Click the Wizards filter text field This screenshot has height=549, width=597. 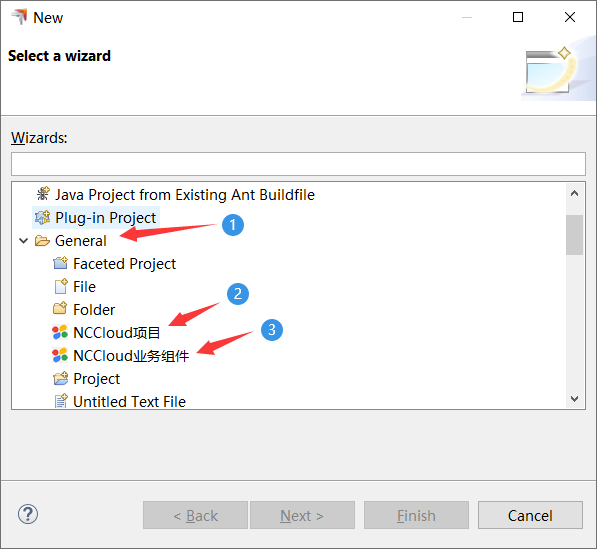298,164
